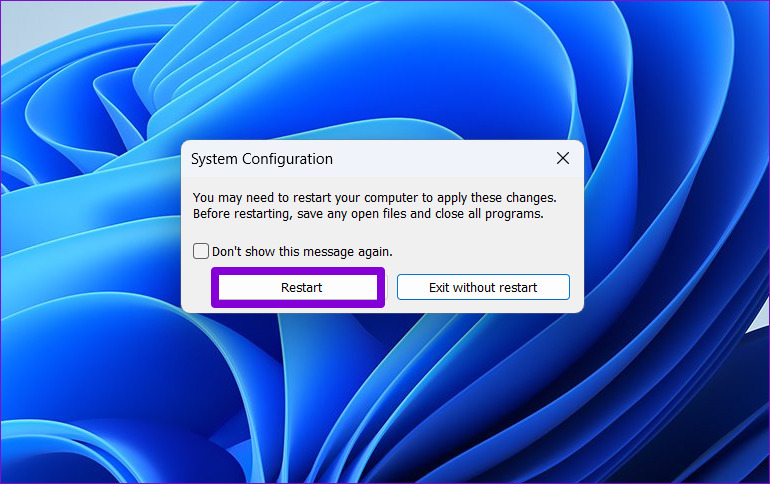Click the wallpaper below the dialog box
This screenshot has height=484, width=770.
pos(380,400)
